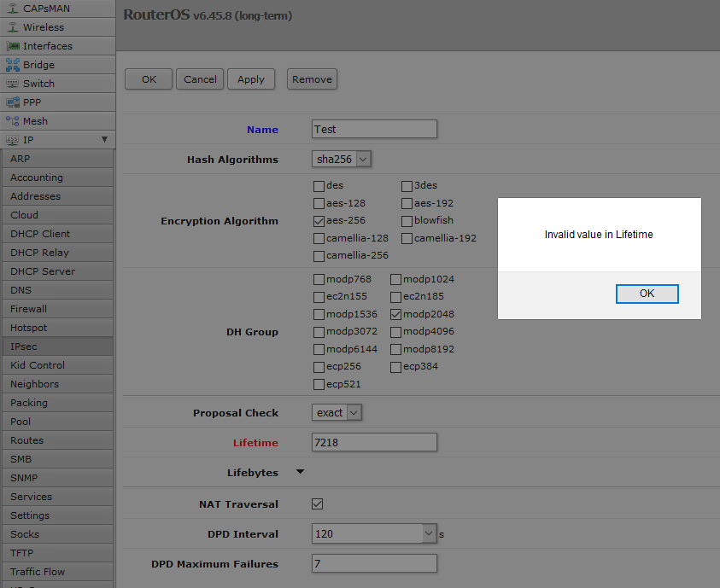Click the Lifetime input field

point(374,442)
